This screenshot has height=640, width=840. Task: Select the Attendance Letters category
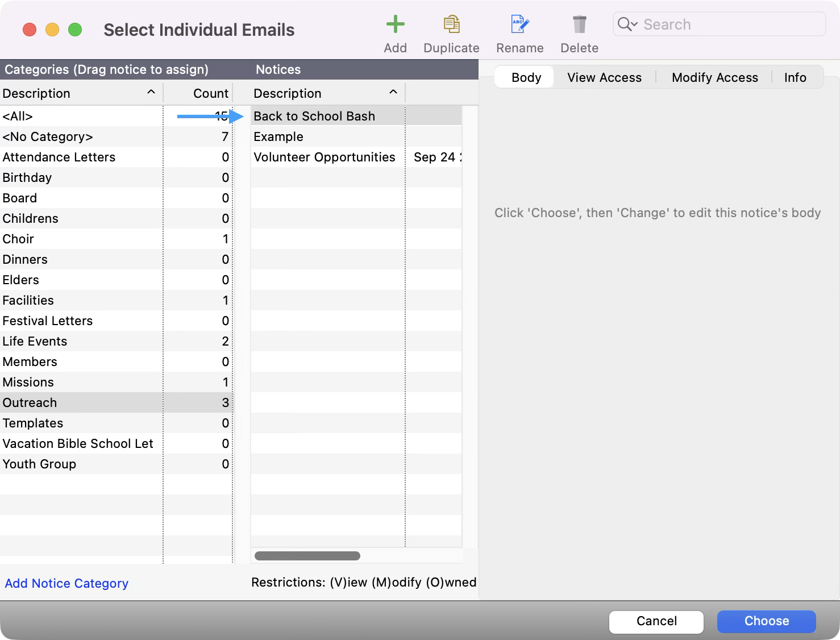tap(116, 157)
